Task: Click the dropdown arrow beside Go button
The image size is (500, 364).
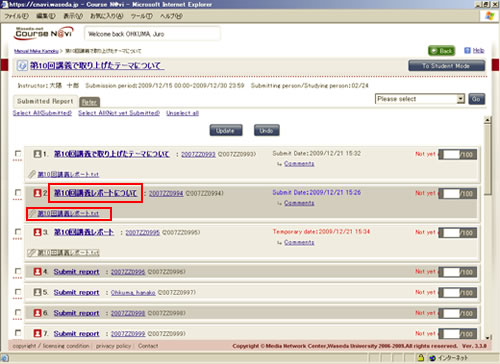Action: coord(461,99)
